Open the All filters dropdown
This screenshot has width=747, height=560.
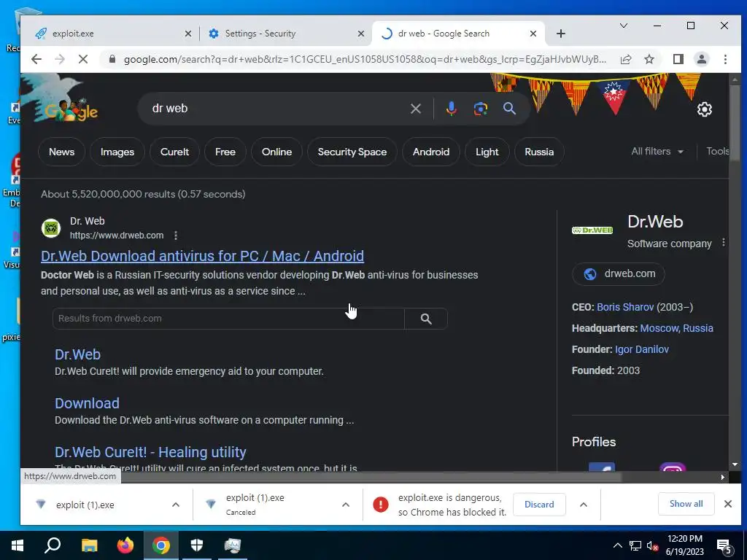(x=657, y=152)
